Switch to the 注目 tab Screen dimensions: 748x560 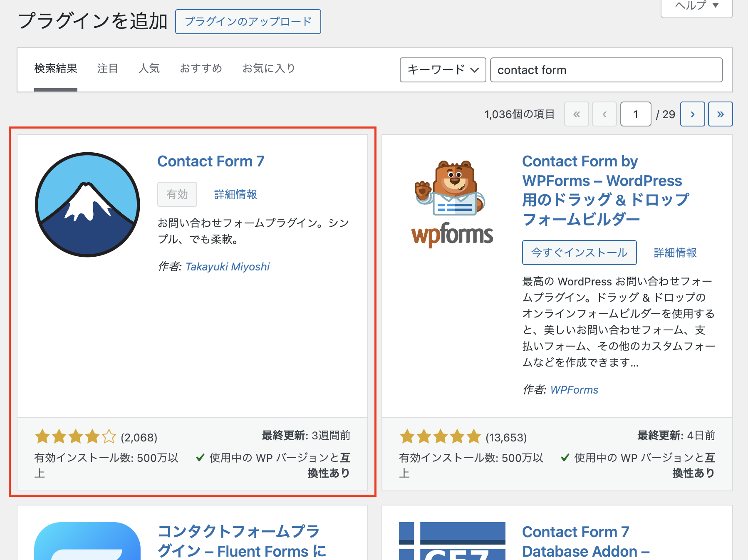point(108,68)
